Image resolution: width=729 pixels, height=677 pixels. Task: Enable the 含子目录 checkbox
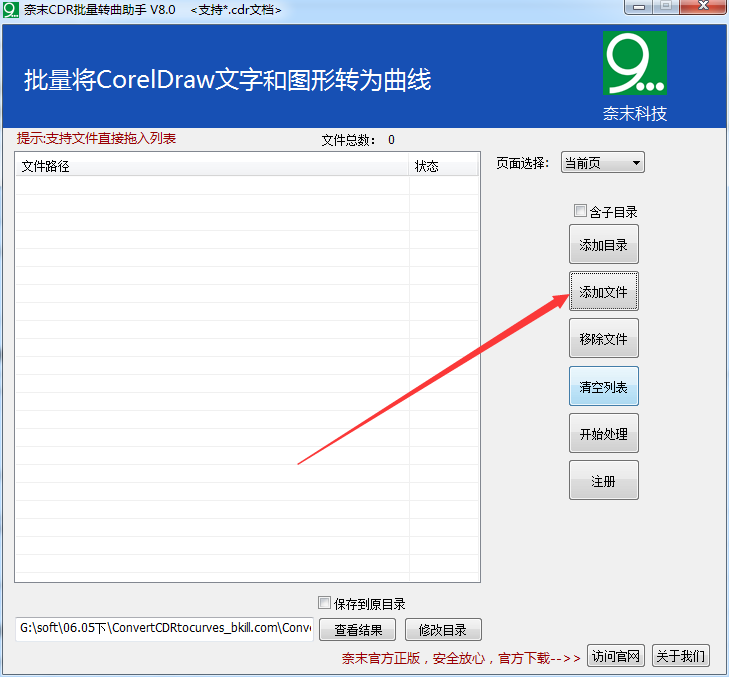pos(580,211)
